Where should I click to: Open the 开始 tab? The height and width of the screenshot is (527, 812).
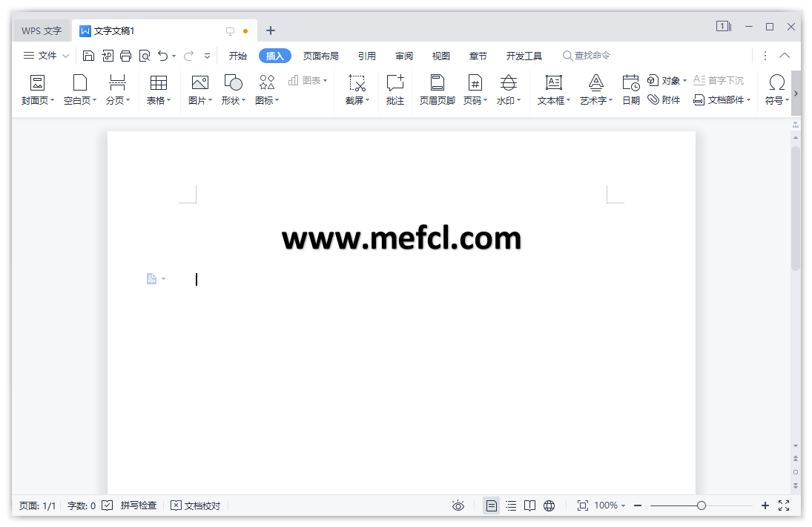coord(238,56)
